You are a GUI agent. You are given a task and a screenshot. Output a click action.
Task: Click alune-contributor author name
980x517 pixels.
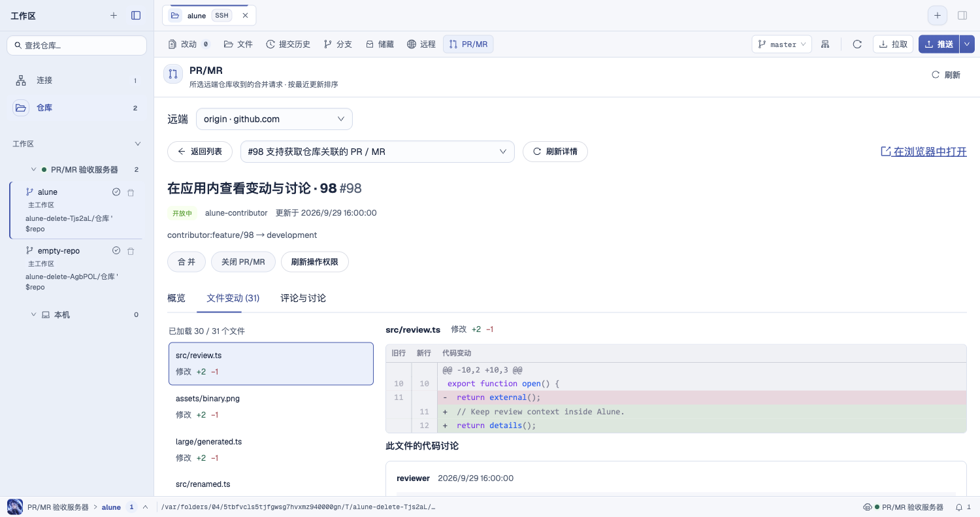pyautogui.click(x=237, y=213)
